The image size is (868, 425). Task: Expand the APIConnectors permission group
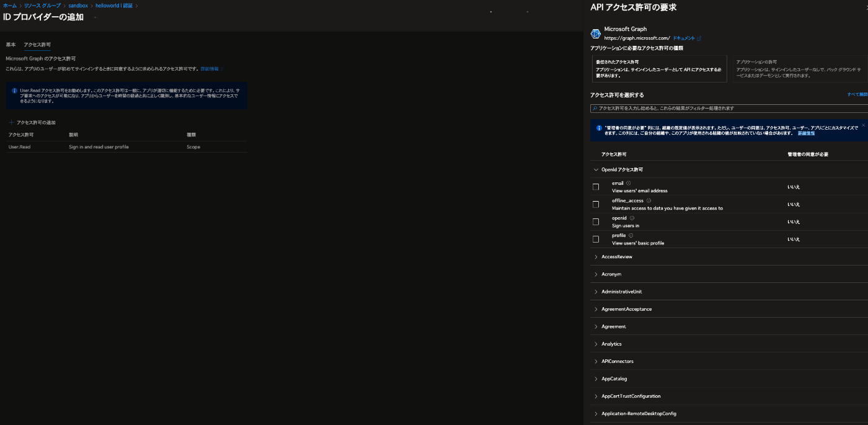click(x=596, y=361)
